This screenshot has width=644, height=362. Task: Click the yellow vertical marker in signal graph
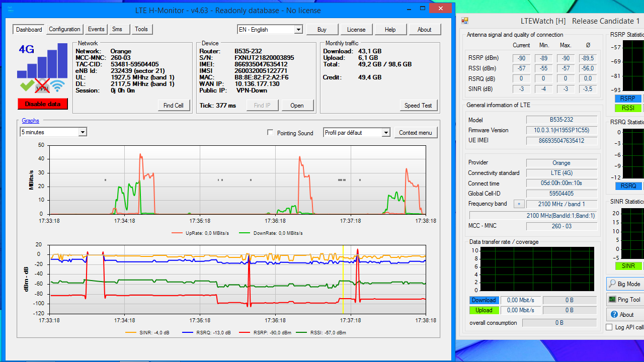pyautogui.click(x=343, y=279)
